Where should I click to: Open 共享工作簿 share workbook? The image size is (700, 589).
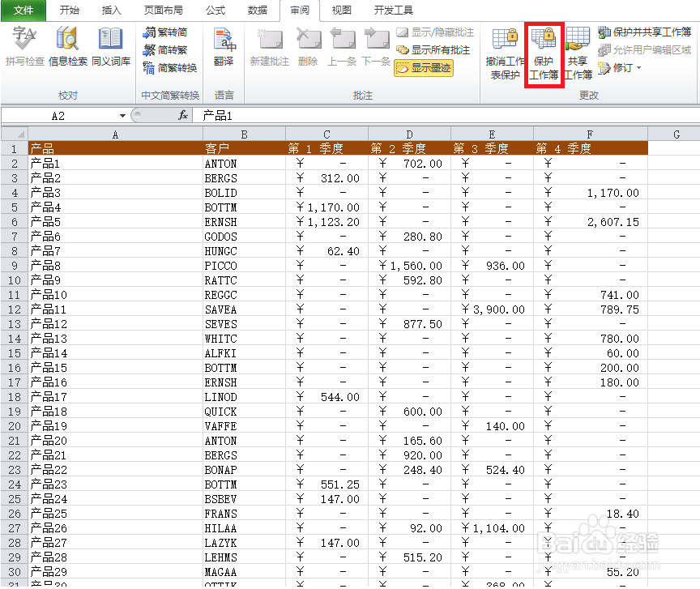(x=578, y=53)
